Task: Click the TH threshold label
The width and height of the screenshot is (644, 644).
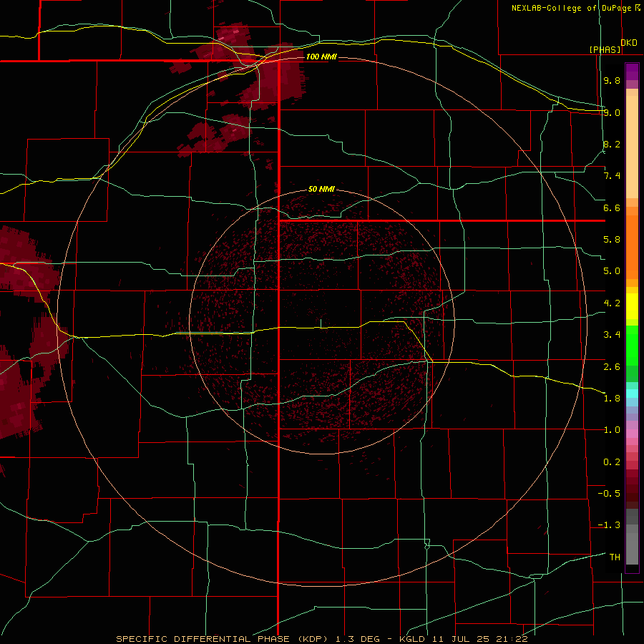Action: [615, 557]
